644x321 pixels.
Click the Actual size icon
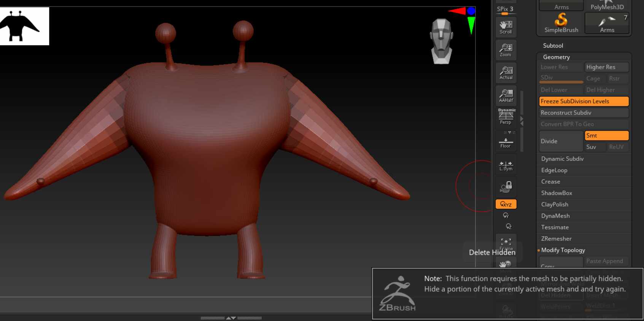[x=506, y=73]
